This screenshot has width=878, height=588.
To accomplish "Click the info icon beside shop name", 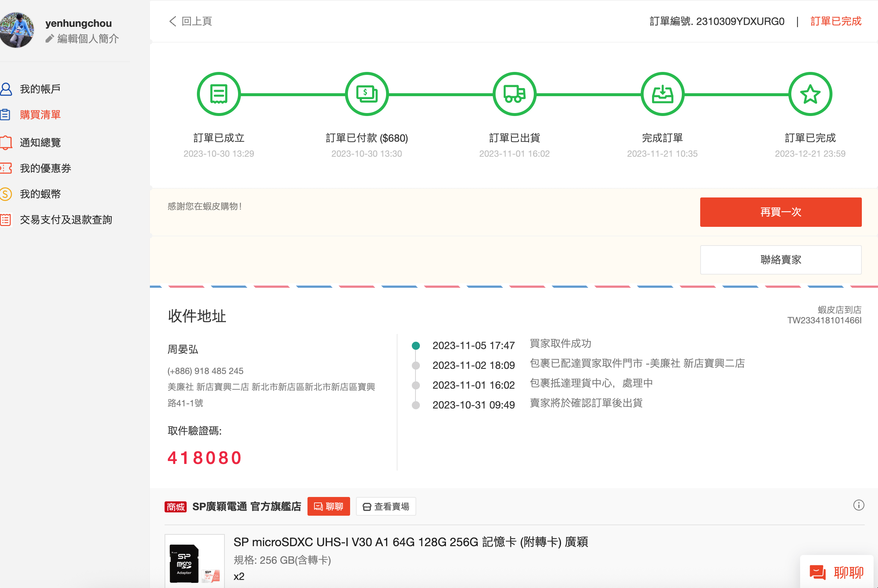I will pyautogui.click(x=859, y=505).
